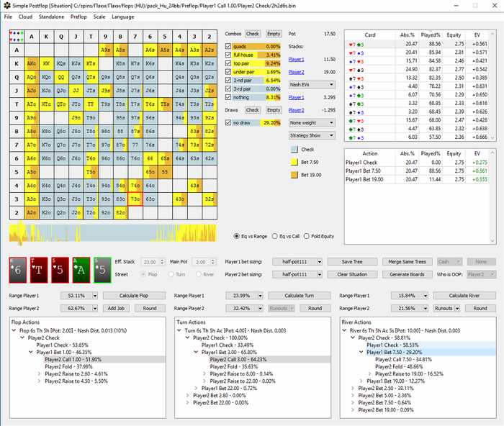Select the A9s hand cell
This screenshot has width=504, height=426.
[105, 50]
